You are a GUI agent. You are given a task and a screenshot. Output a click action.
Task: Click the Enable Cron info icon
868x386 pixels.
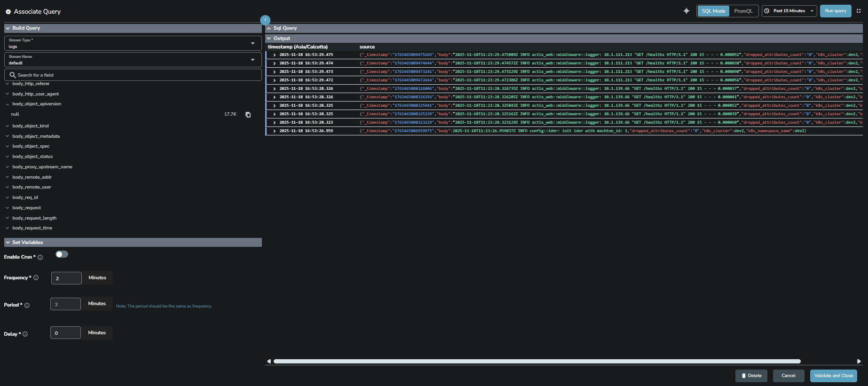(40, 257)
